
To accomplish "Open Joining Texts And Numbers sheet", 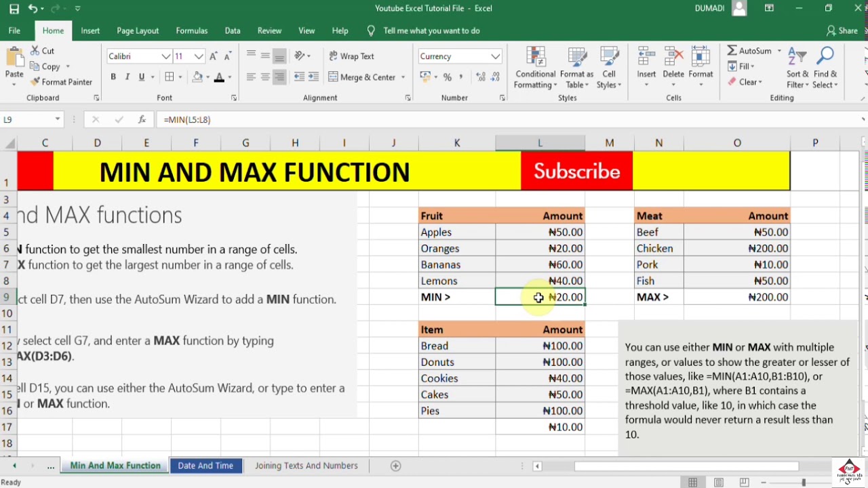I will pyautogui.click(x=307, y=466).
